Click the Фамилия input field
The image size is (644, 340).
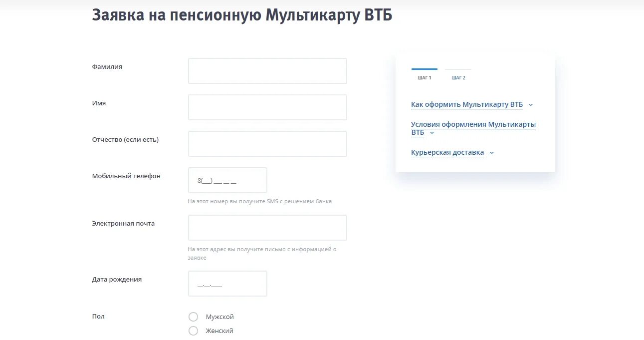pos(267,71)
